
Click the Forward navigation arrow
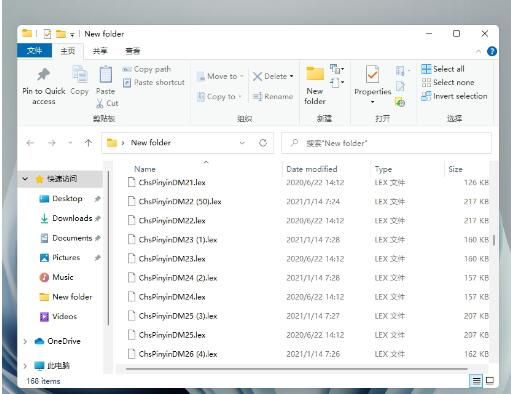click(x=52, y=143)
